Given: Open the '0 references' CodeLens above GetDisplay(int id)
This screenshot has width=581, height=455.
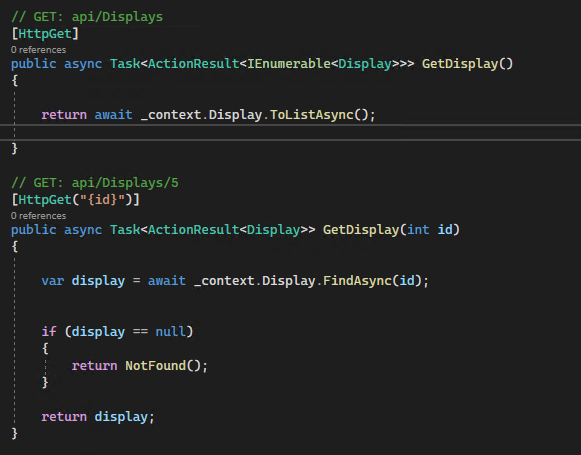Looking at the screenshot, I should (x=39, y=216).
